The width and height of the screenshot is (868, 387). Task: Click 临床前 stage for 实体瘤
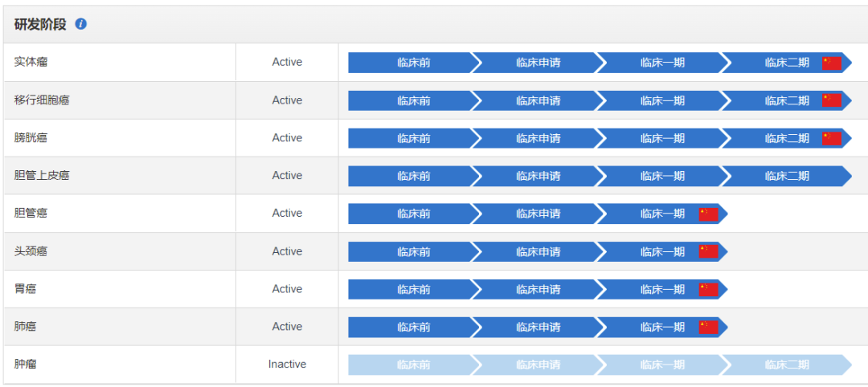tap(414, 63)
